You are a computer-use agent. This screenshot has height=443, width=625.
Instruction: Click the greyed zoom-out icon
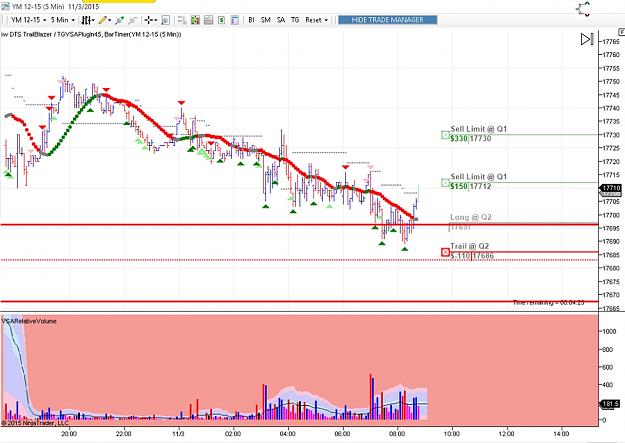(133, 20)
